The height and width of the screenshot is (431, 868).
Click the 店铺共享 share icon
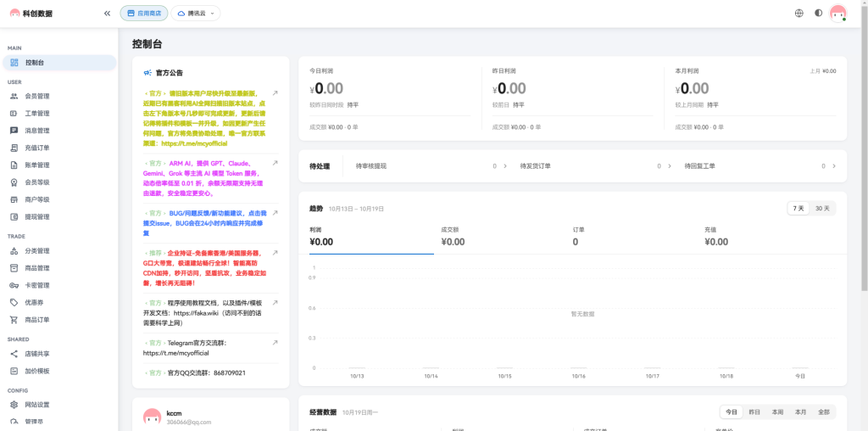click(14, 354)
